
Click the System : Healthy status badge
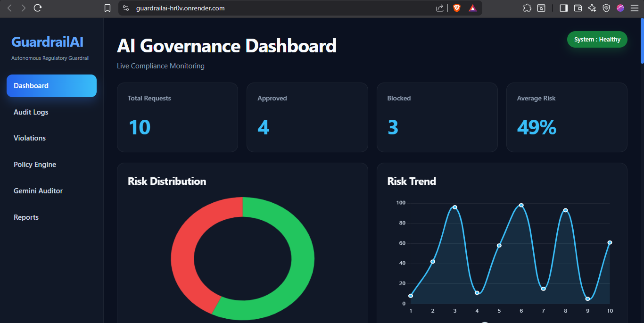tap(597, 40)
